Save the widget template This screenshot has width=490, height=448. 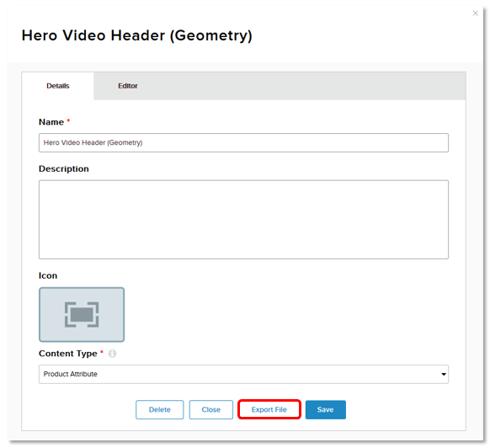coord(325,409)
